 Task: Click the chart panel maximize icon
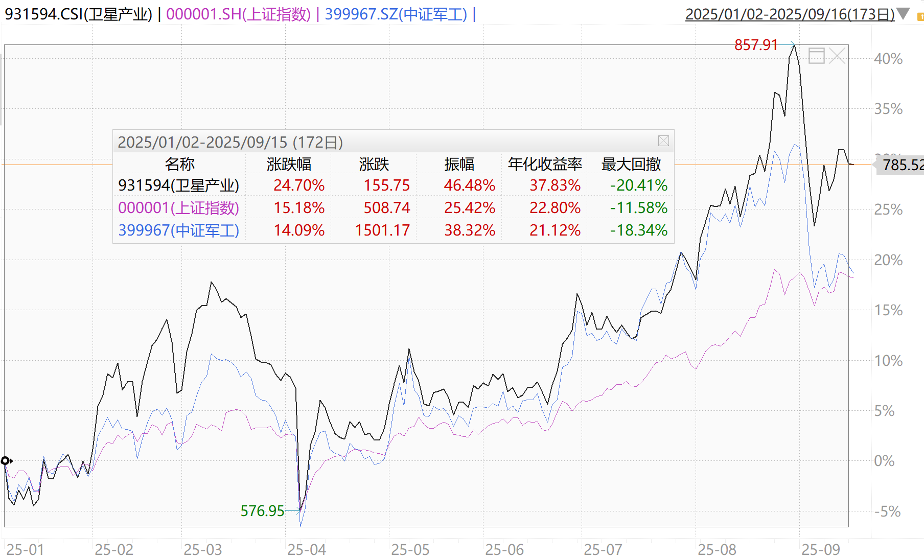pyautogui.click(x=817, y=56)
